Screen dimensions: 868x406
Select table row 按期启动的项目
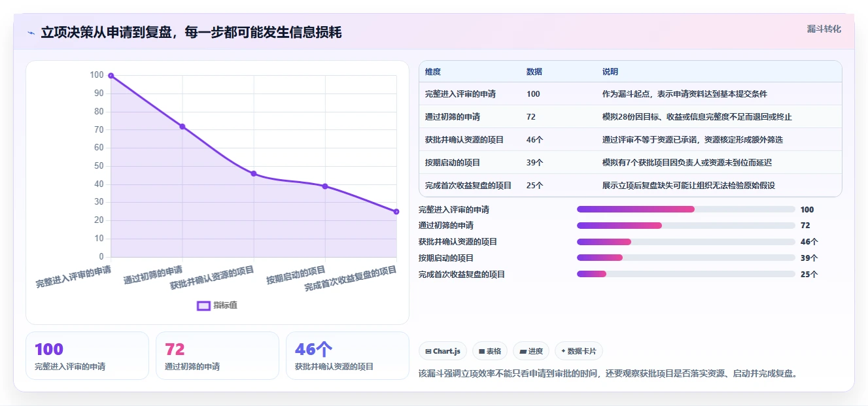tap(631, 163)
